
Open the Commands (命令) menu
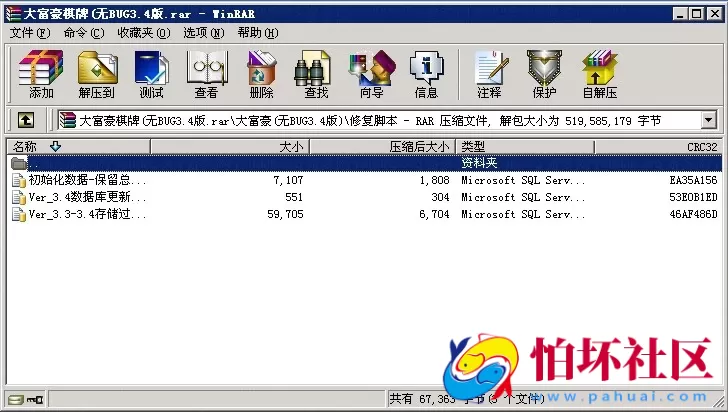pos(84,33)
